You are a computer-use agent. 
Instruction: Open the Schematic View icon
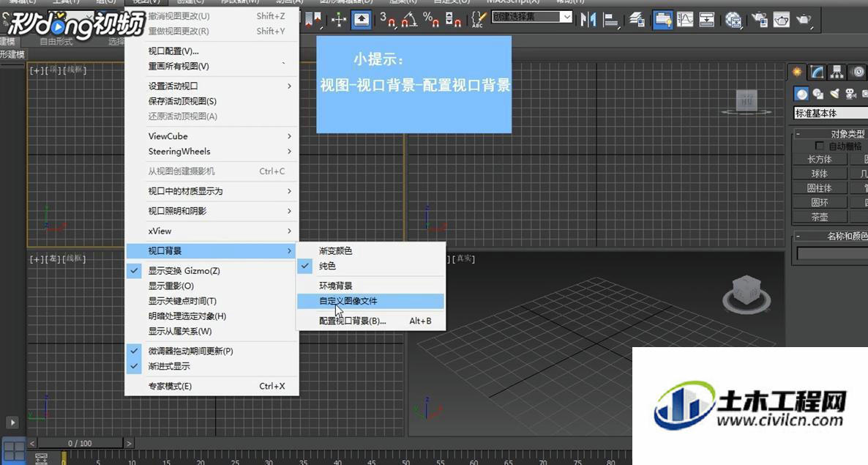point(707,20)
